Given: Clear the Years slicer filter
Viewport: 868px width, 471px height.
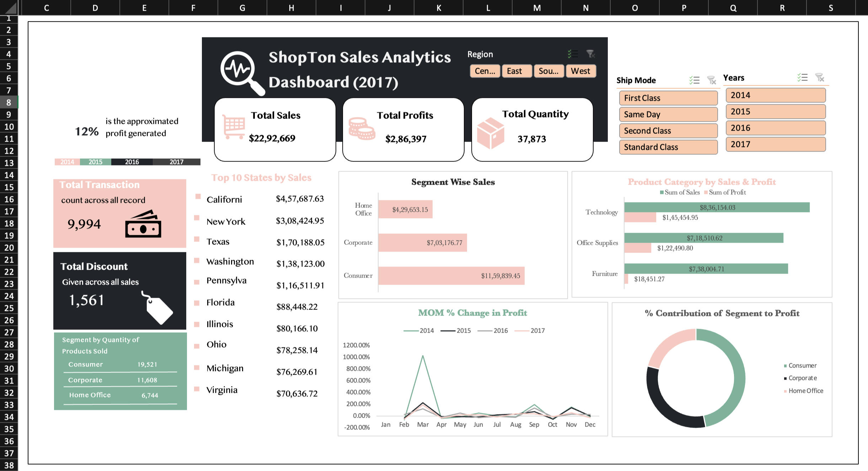Looking at the screenshot, I should click(820, 78).
